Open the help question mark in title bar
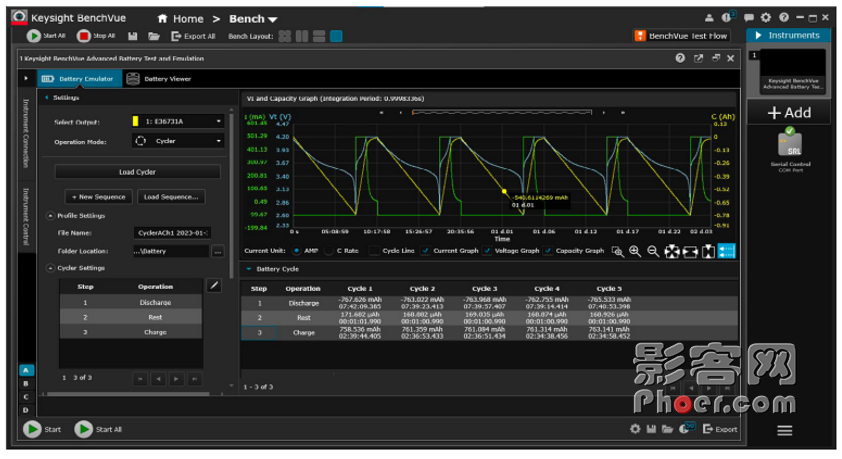 pos(784,18)
